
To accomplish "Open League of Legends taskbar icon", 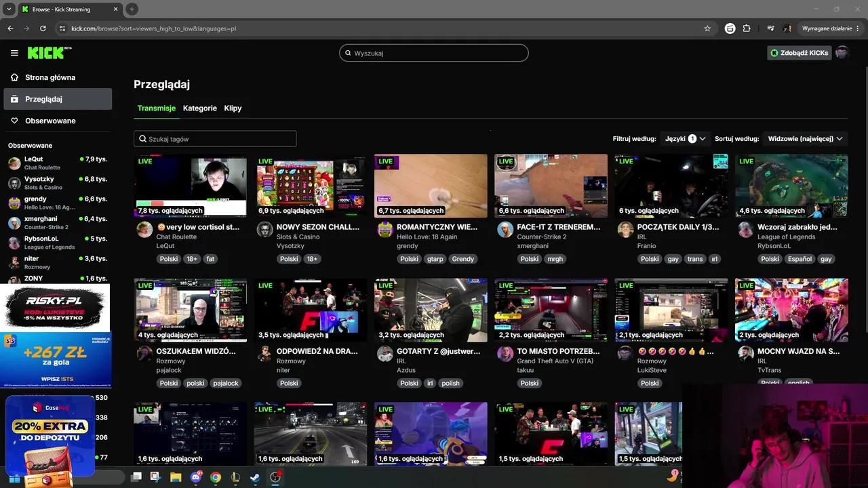I will point(235,477).
